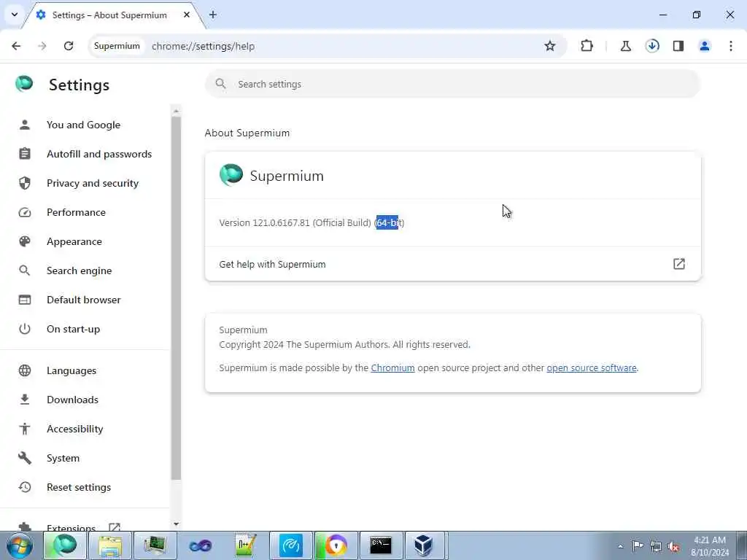The height and width of the screenshot is (560, 747).
Task: Click the Supermium site chip in address bar
Action: pos(117,46)
